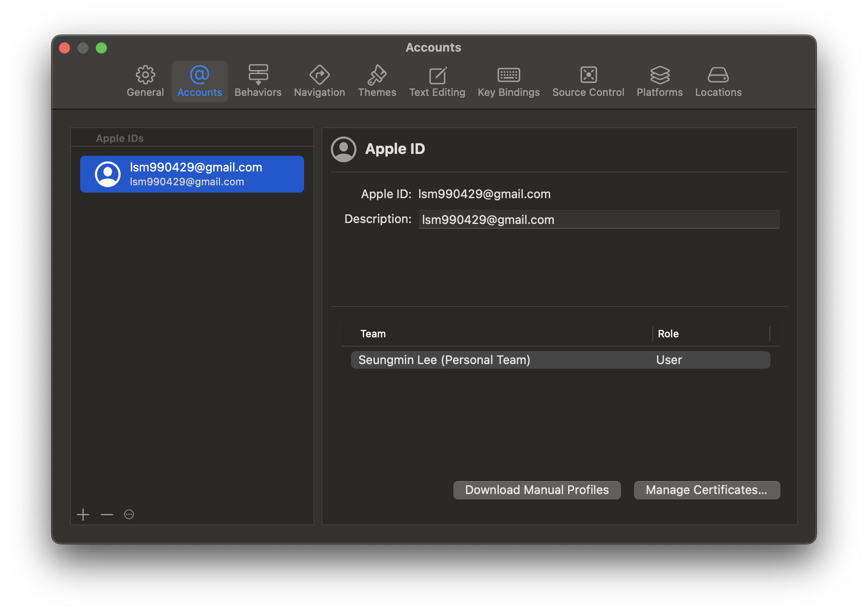
Task: Switch to Source Control preferences
Action: click(x=588, y=82)
